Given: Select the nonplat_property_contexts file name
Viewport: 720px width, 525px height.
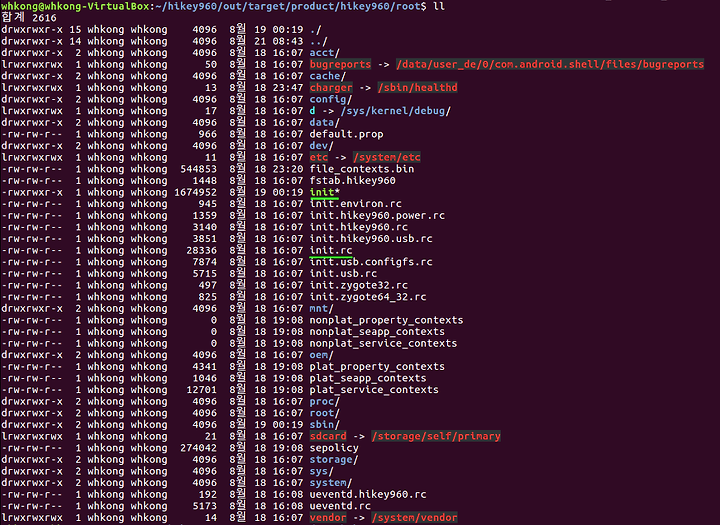Looking at the screenshot, I should (x=386, y=320).
